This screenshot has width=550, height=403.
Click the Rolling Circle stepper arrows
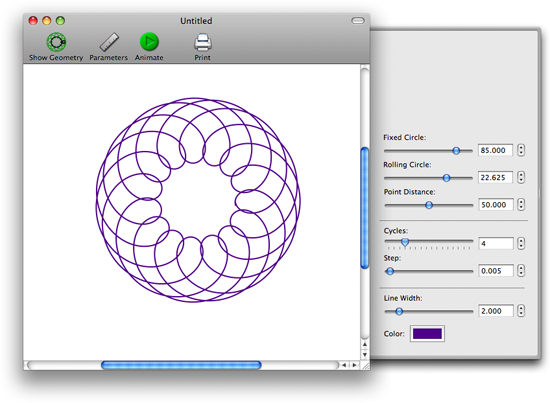(x=521, y=177)
